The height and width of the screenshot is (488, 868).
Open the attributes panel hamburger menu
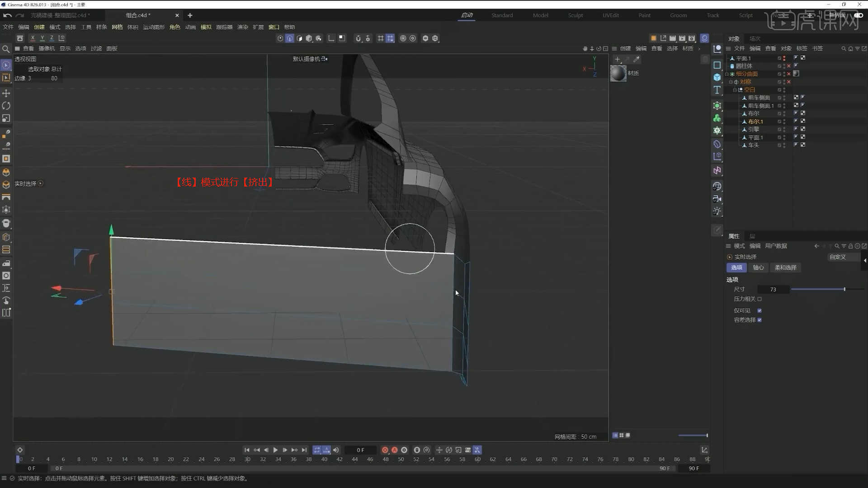pyautogui.click(x=728, y=246)
